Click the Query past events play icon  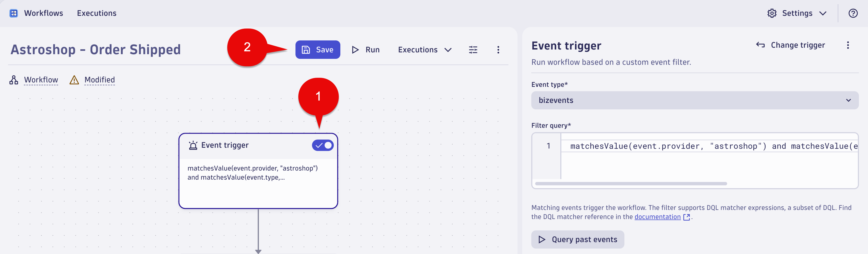point(542,239)
